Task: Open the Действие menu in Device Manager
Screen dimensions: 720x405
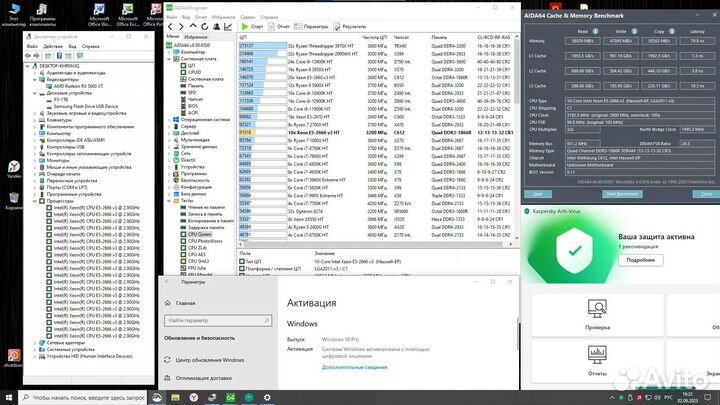Action: [53, 46]
